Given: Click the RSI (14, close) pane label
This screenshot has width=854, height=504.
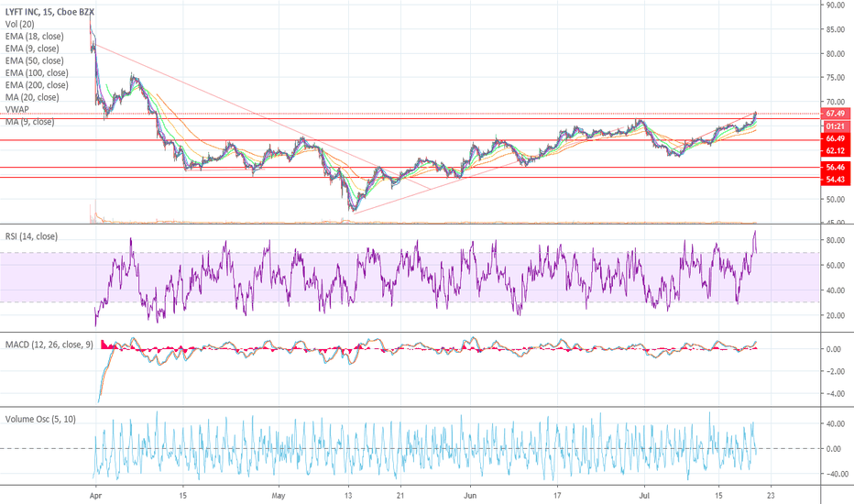Looking at the screenshot, I should pyautogui.click(x=31, y=236).
